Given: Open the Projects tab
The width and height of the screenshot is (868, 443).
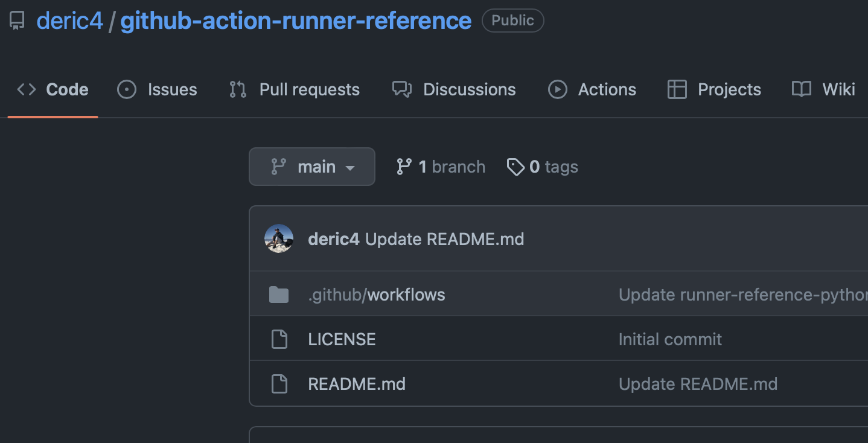Looking at the screenshot, I should 714,90.
